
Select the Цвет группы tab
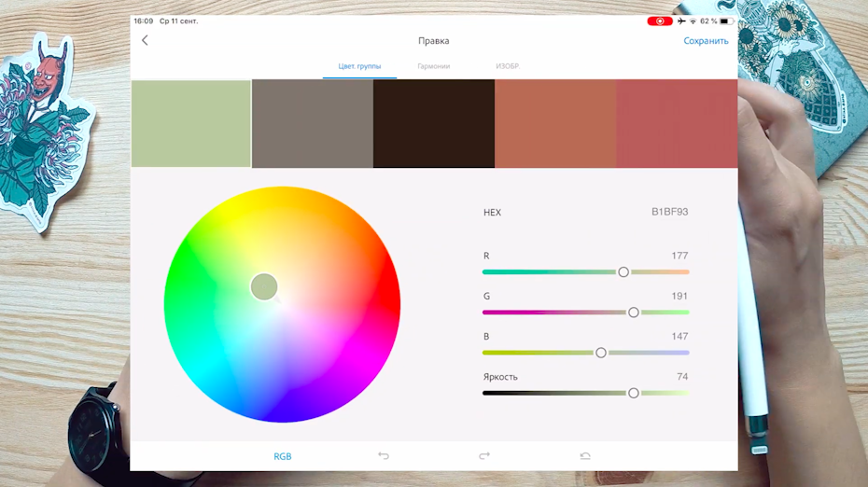click(359, 66)
